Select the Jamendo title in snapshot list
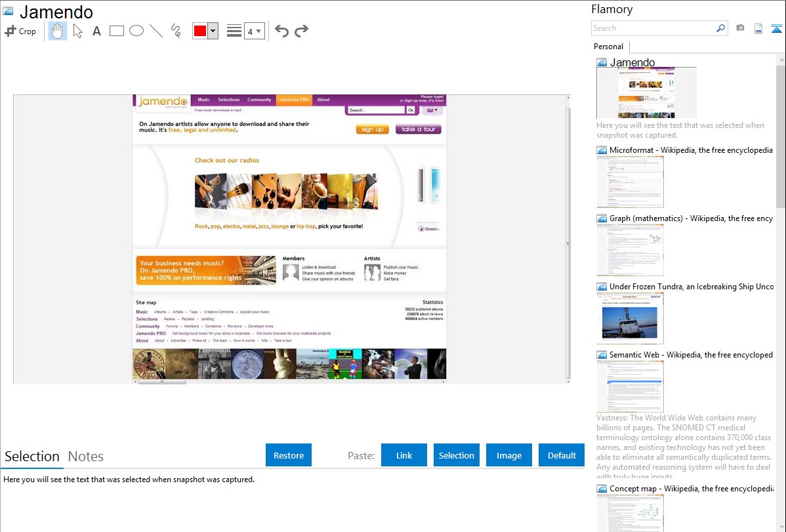Image resolution: width=786 pixels, height=532 pixels. pyautogui.click(x=632, y=62)
